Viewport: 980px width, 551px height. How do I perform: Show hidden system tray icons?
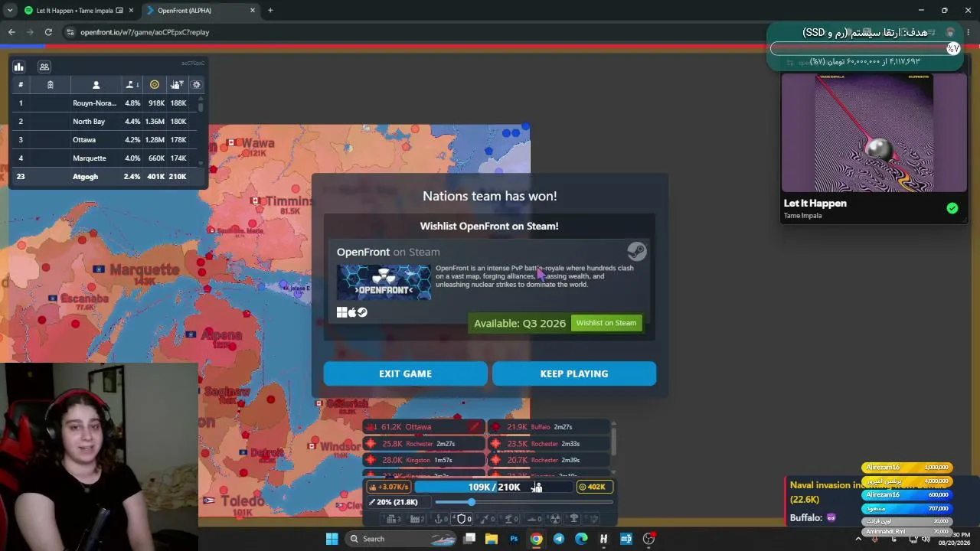(x=857, y=539)
